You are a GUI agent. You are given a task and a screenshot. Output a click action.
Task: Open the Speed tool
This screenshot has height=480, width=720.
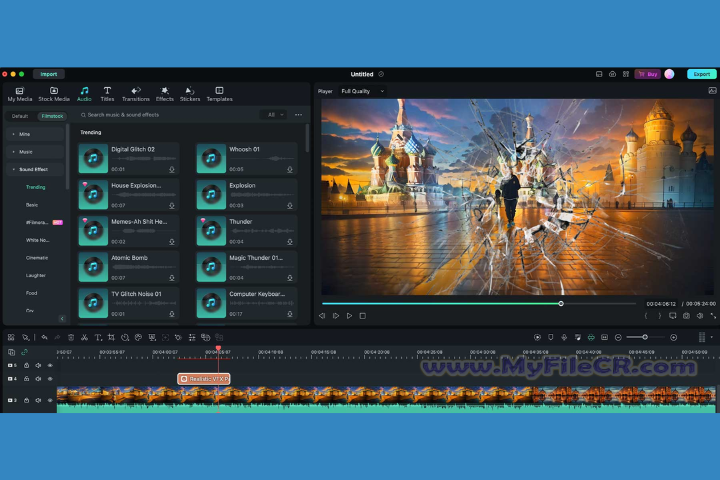pos(125,338)
